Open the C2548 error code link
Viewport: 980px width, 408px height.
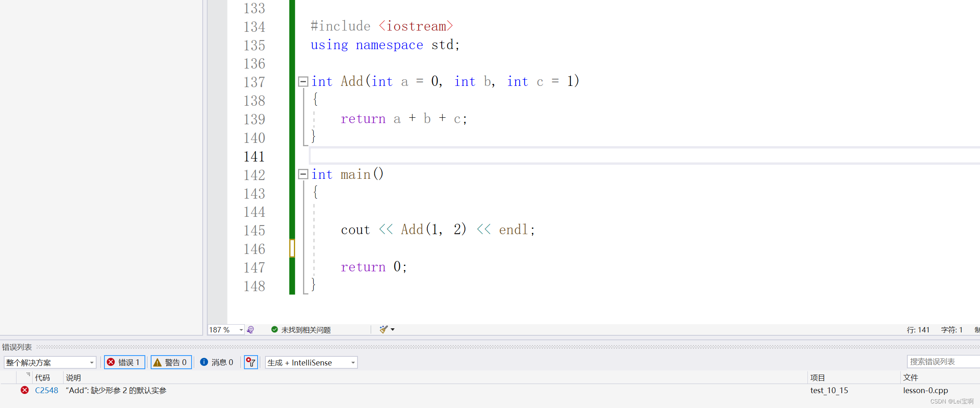click(x=47, y=390)
